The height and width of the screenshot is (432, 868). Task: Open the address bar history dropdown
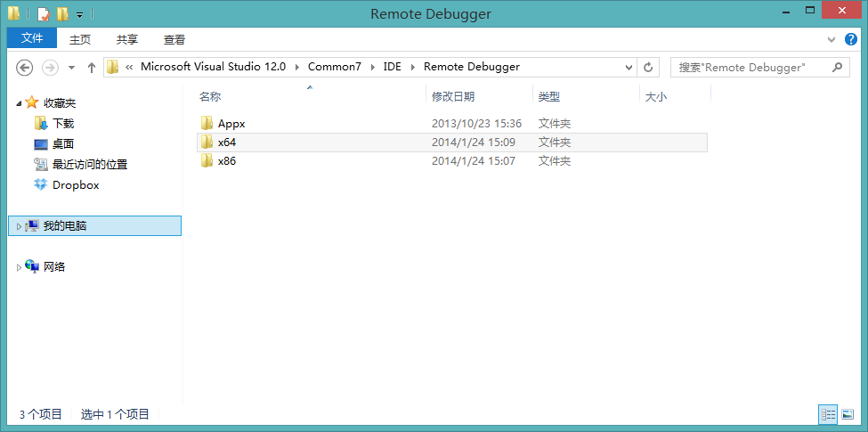pos(629,68)
